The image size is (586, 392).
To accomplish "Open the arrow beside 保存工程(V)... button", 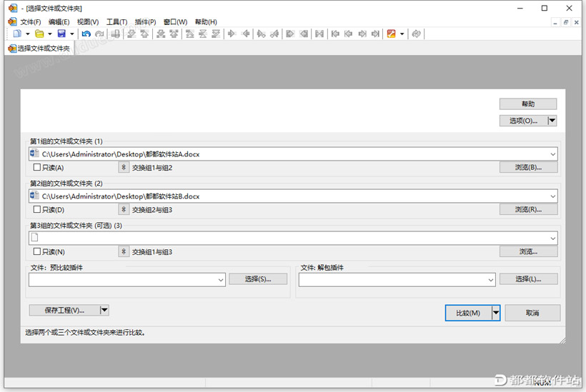I will click(x=104, y=310).
